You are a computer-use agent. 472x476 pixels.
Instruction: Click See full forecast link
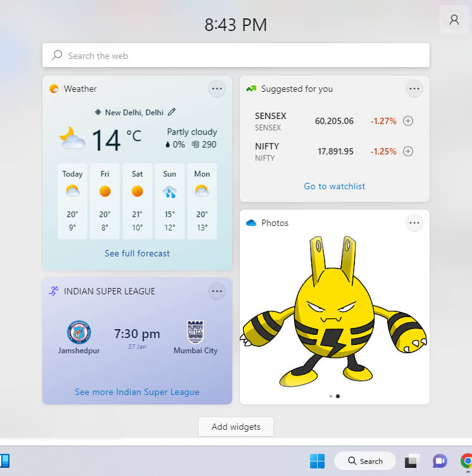pyautogui.click(x=137, y=253)
